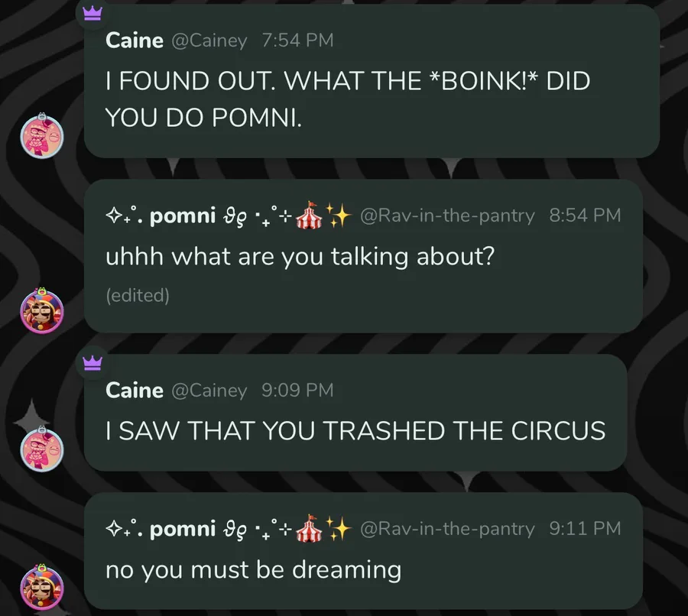Screen dimensions: 688x616
Task: Open pomni's avatar next to the "uhhh" message
Action: pyautogui.click(x=43, y=311)
